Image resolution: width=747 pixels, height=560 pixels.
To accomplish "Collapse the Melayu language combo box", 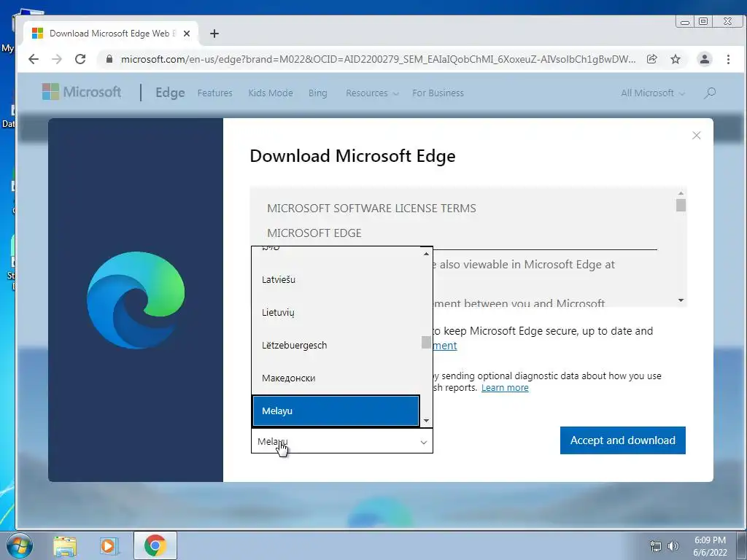I will click(342, 441).
